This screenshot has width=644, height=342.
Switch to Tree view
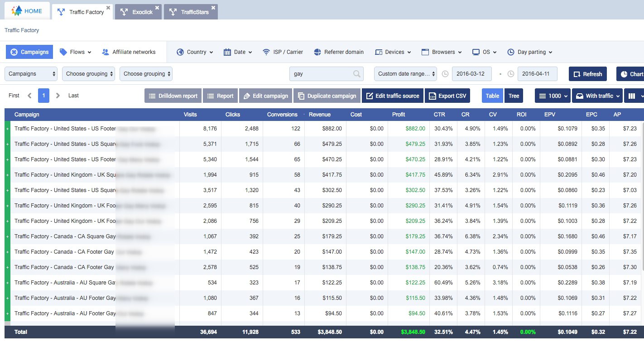pyautogui.click(x=514, y=96)
